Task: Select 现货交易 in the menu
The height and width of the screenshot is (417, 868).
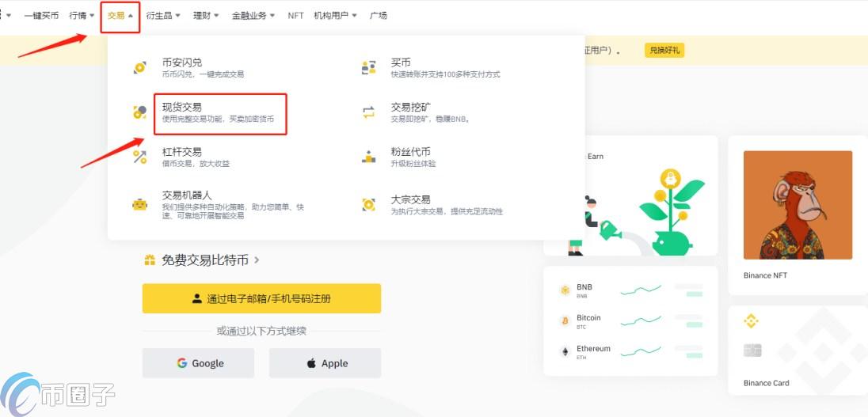Action: click(x=220, y=113)
